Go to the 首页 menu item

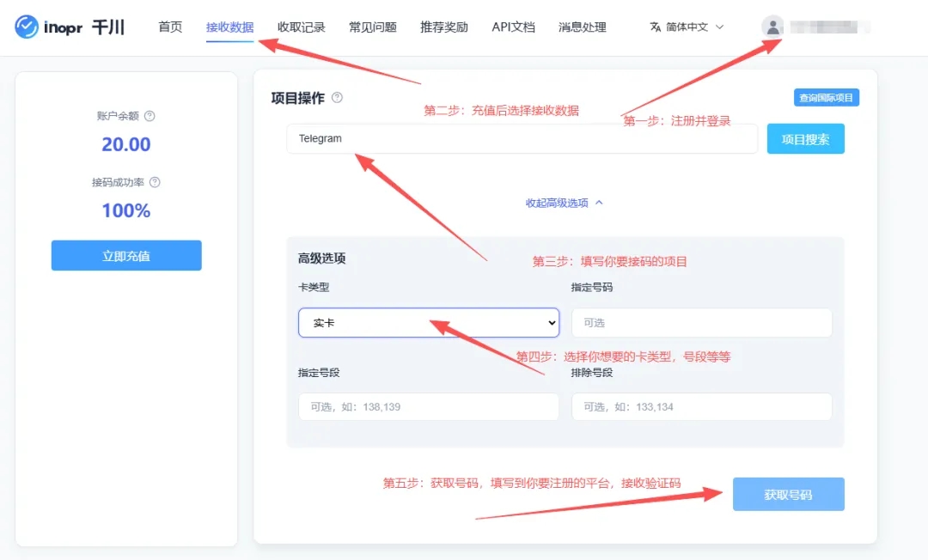[x=170, y=27]
